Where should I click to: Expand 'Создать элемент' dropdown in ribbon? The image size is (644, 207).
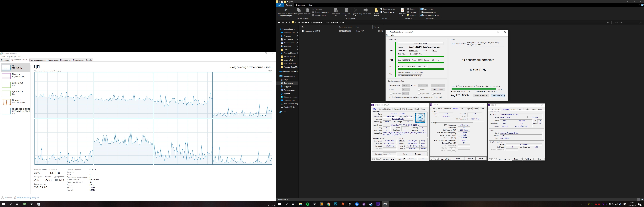(389, 9)
